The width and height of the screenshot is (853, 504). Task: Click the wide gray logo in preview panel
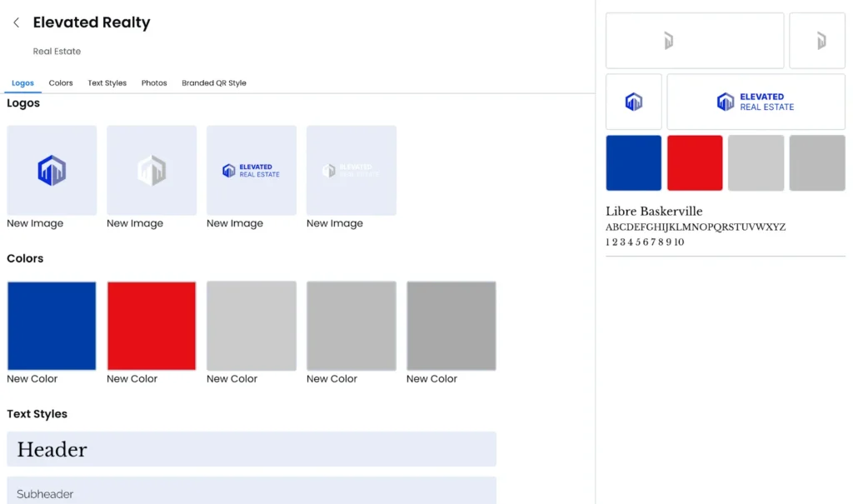(695, 40)
